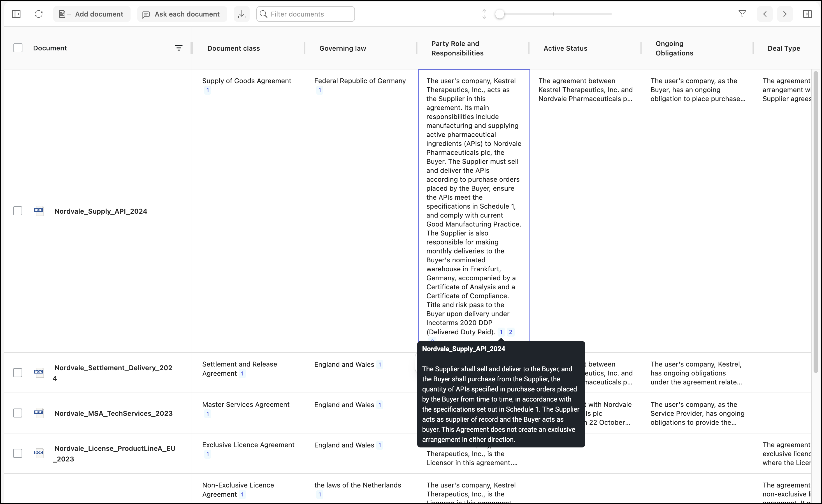The width and height of the screenshot is (822, 504).
Task: Open the Nordvale_Supply_API_2024 doc icon
Action: tap(39, 211)
